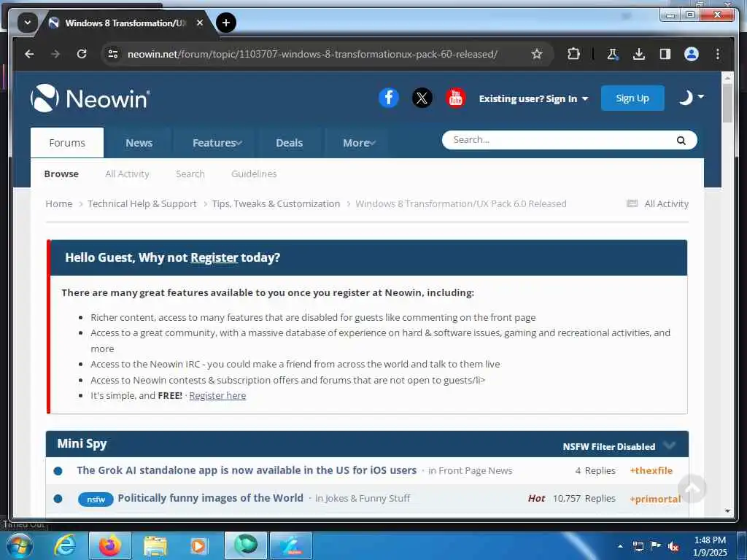Expand Existing user Sign In dropdown

pyautogui.click(x=533, y=98)
